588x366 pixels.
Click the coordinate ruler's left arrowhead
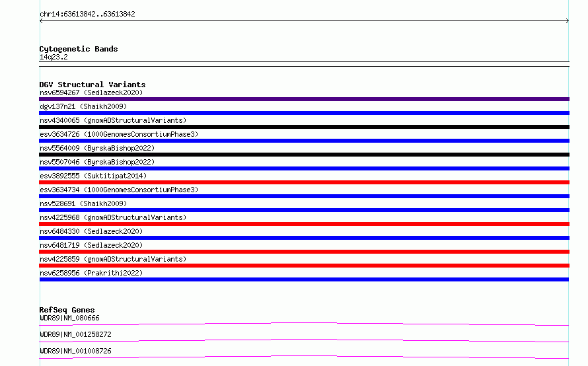41,21
